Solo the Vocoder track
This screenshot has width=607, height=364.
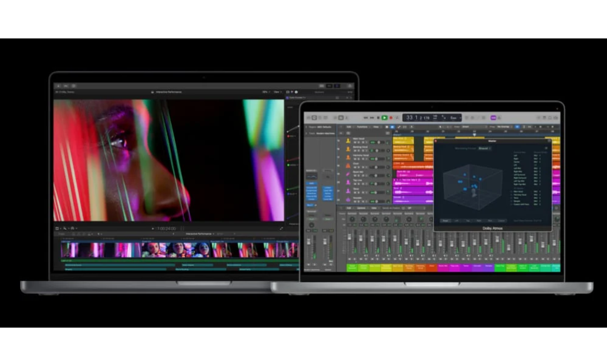click(x=359, y=201)
